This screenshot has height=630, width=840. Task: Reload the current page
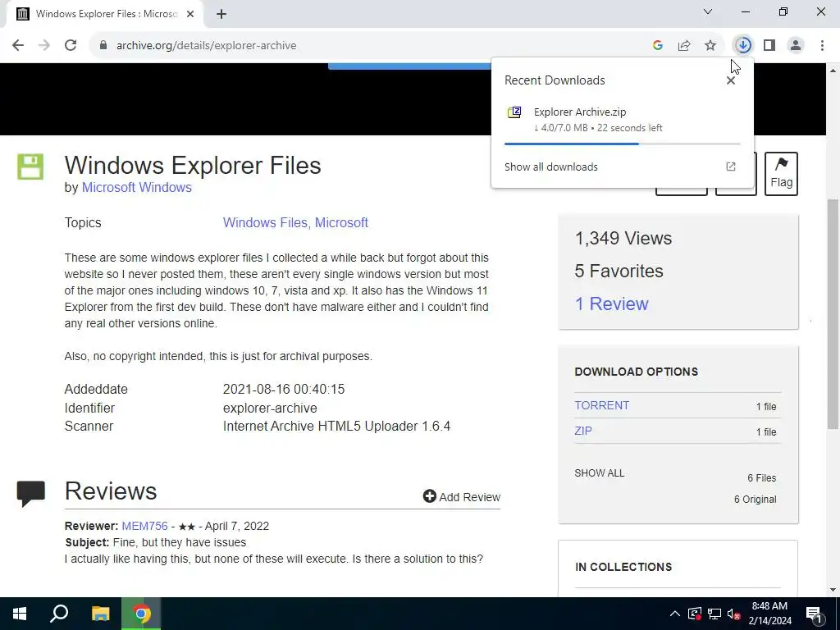(71, 46)
